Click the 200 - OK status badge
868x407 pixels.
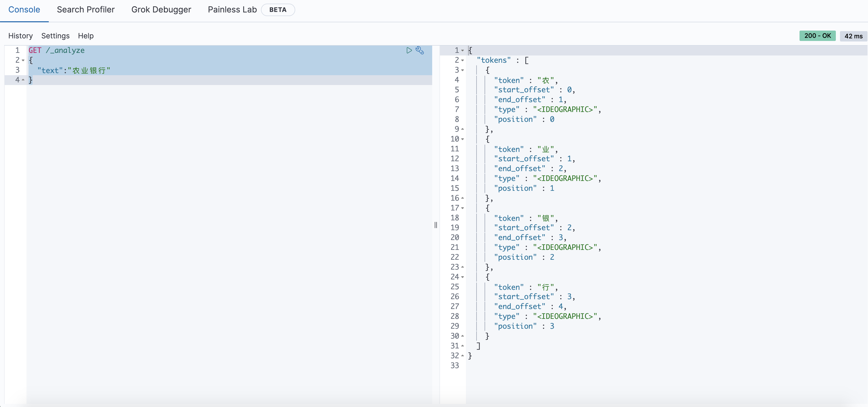[x=817, y=36]
